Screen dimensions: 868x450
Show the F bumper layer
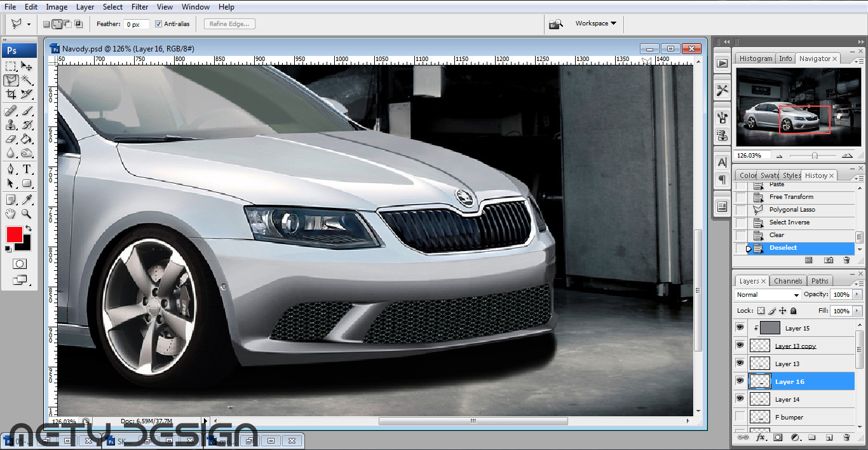740,417
